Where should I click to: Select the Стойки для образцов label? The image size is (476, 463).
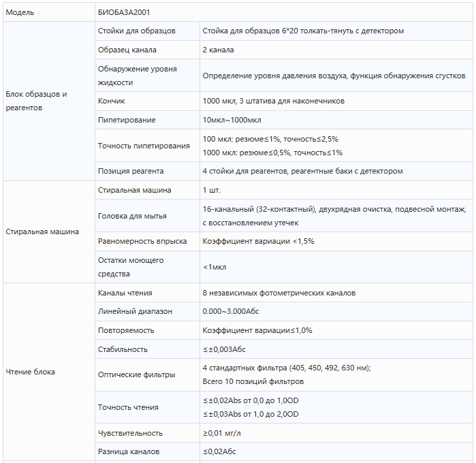[x=137, y=31]
